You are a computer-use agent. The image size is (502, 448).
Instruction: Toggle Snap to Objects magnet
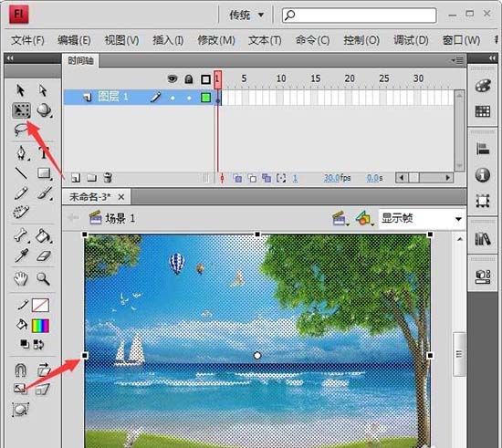(x=21, y=370)
